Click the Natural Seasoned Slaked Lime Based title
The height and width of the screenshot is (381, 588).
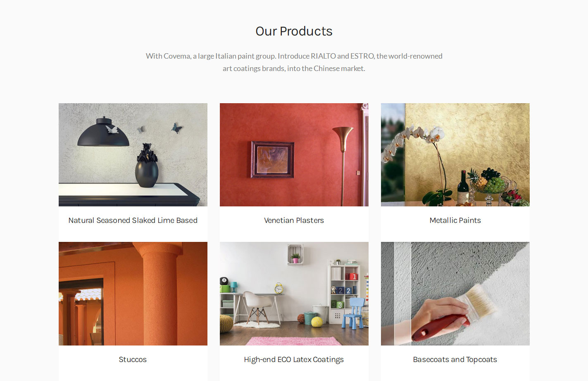point(133,220)
